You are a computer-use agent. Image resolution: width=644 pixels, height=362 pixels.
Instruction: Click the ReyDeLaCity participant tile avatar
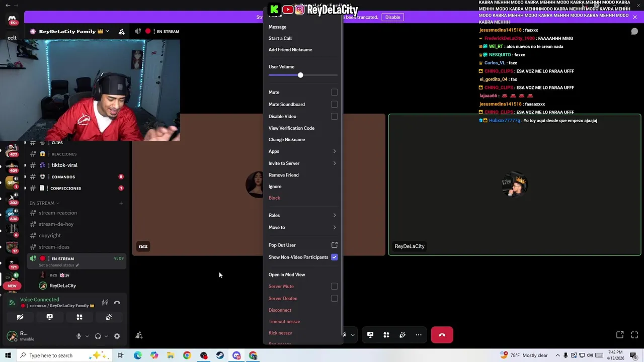point(514,185)
